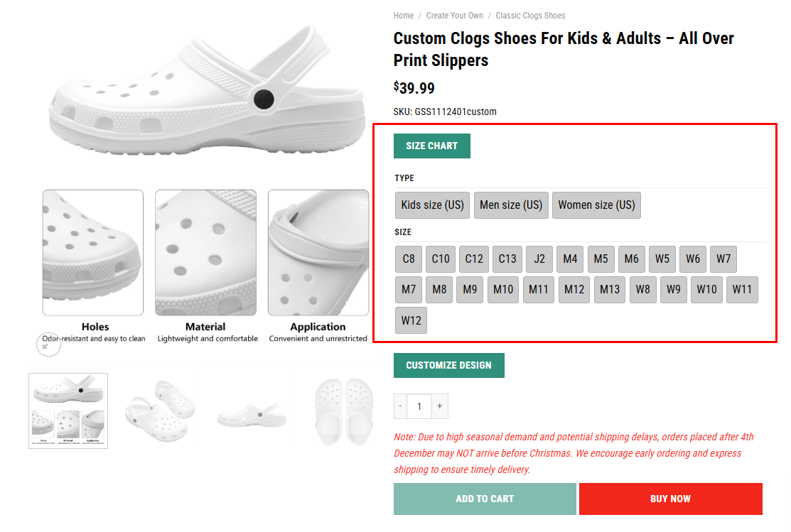
Task: Choose size C8
Action: pos(409,259)
